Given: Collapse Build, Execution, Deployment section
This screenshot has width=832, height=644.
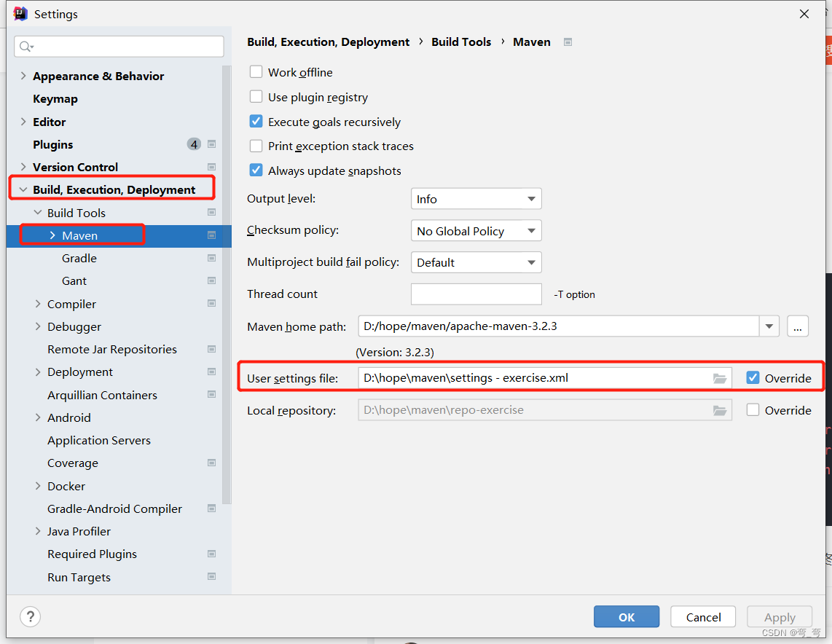Looking at the screenshot, I should (x=23, y=189).
